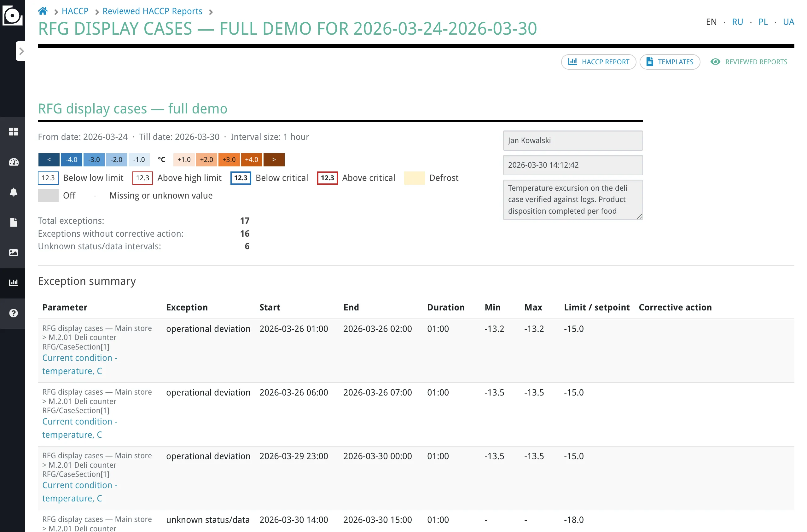Viewport: 807px width, 532px height.
Task: Click the Below critical legend box
Action: coord(241,178)
